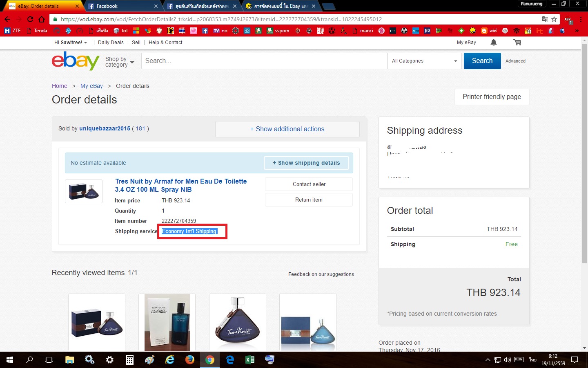Open the Firefox taskbar icon
Screen dimensions: 588x368
point(190,360)
